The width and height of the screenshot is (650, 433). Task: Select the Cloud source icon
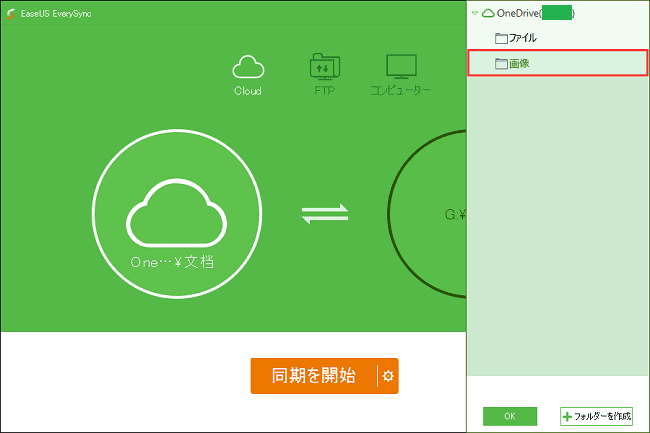[248, 75]
